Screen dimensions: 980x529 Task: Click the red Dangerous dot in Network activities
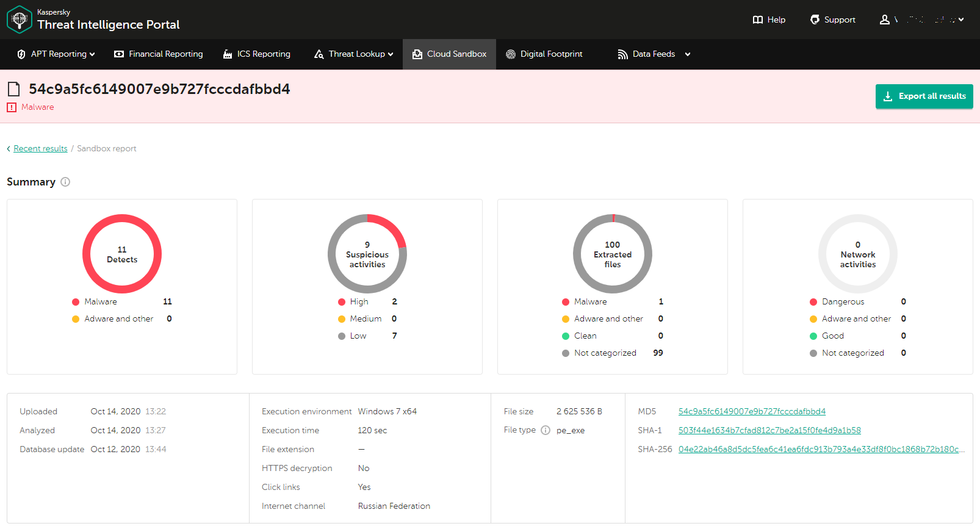pyautogui.click(x=813, y=302)
